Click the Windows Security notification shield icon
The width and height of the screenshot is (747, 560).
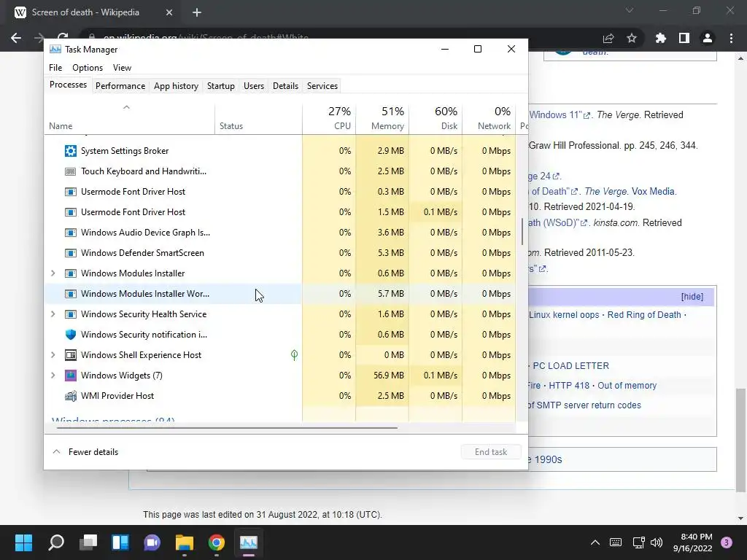click(x=71, y=335)
